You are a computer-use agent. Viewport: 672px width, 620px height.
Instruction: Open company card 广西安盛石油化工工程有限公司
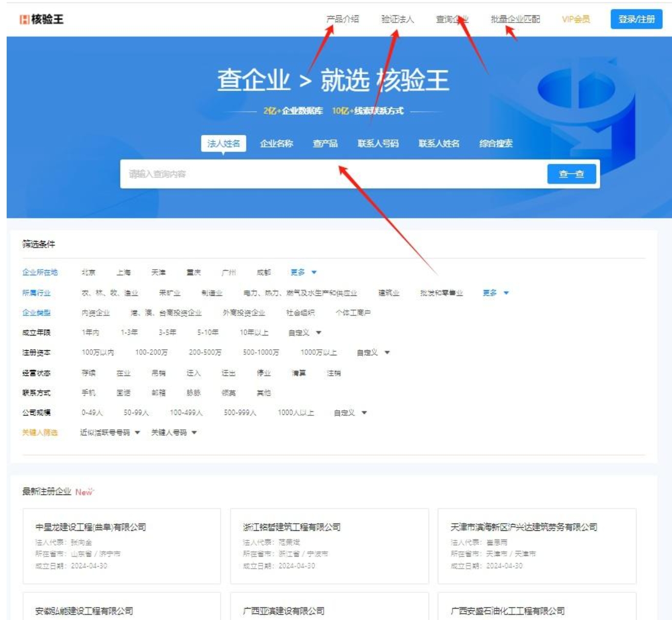[x=537, y=607]
